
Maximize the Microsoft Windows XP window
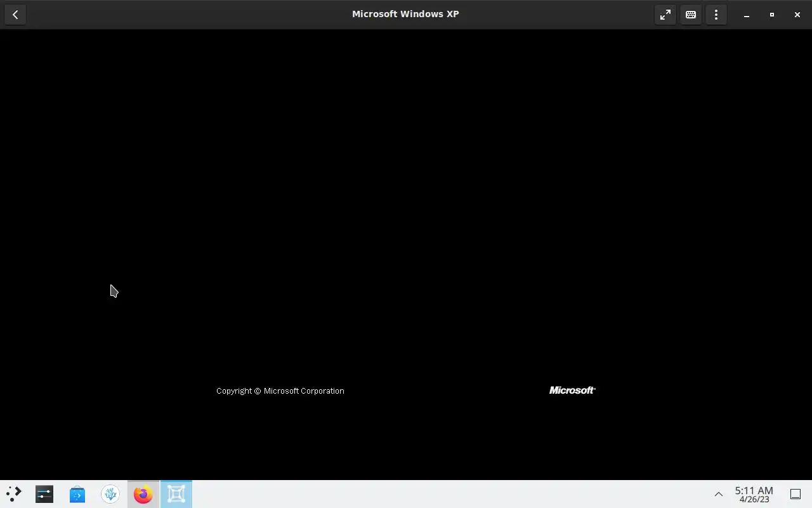(772, 15)
